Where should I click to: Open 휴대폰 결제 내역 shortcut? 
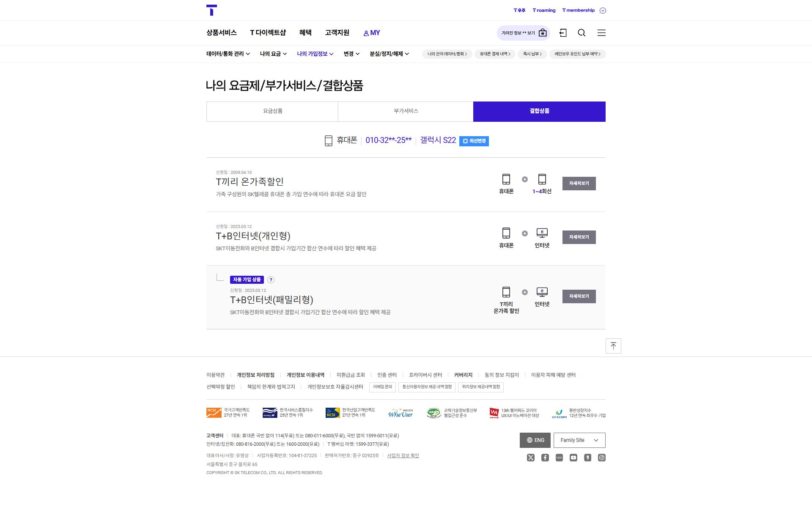(495, 54)
